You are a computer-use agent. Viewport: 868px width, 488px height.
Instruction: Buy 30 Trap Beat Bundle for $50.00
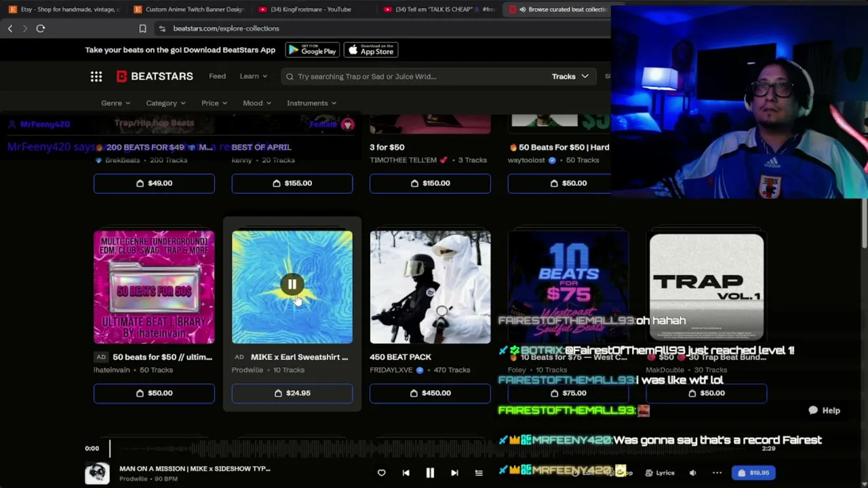(x=707, y=393)
